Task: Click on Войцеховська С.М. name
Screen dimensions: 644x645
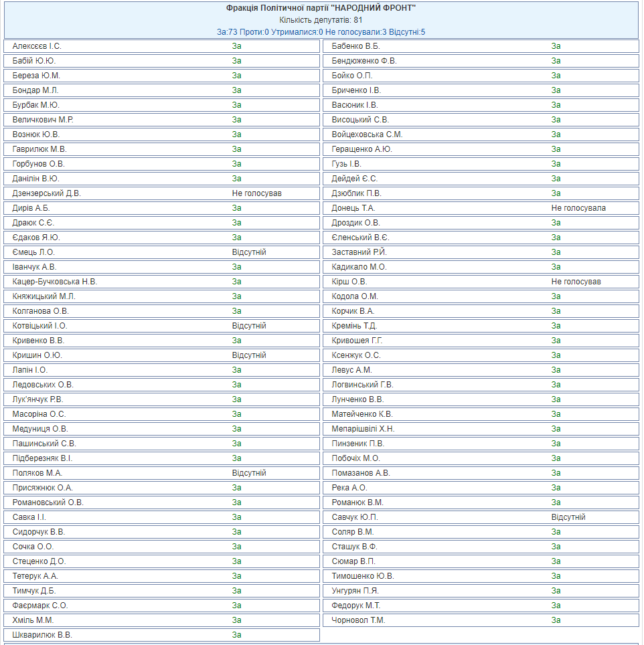Action: click(367, 134)
